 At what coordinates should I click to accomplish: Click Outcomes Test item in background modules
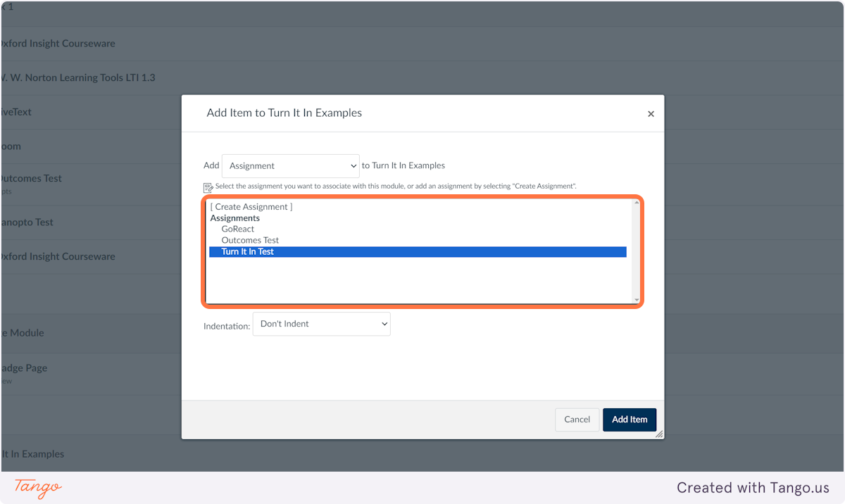31,179
